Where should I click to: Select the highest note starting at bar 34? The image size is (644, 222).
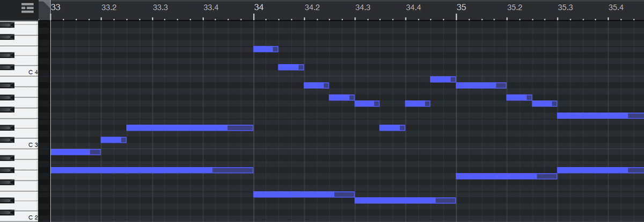266,49
